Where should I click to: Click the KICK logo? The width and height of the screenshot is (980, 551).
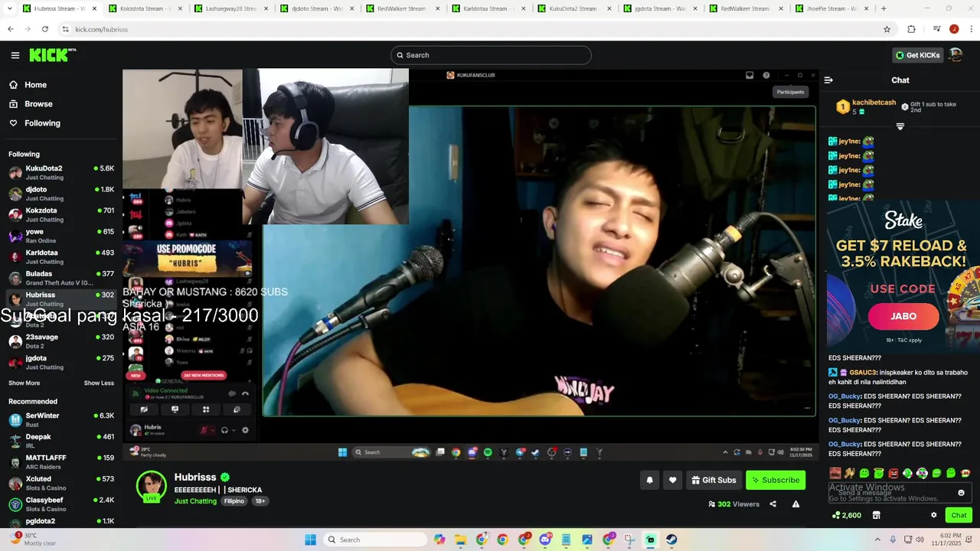pos(52,55)
